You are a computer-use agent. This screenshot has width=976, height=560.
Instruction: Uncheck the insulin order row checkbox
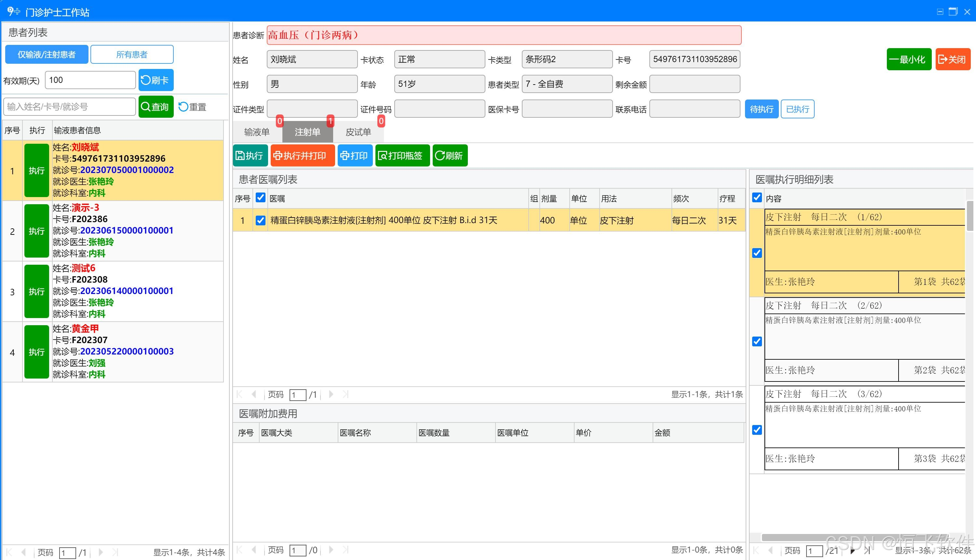(261, 220)
